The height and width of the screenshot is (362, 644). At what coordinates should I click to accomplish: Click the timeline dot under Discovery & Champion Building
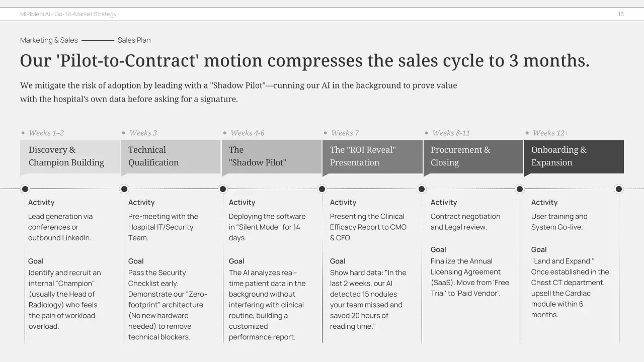point(25,189)
